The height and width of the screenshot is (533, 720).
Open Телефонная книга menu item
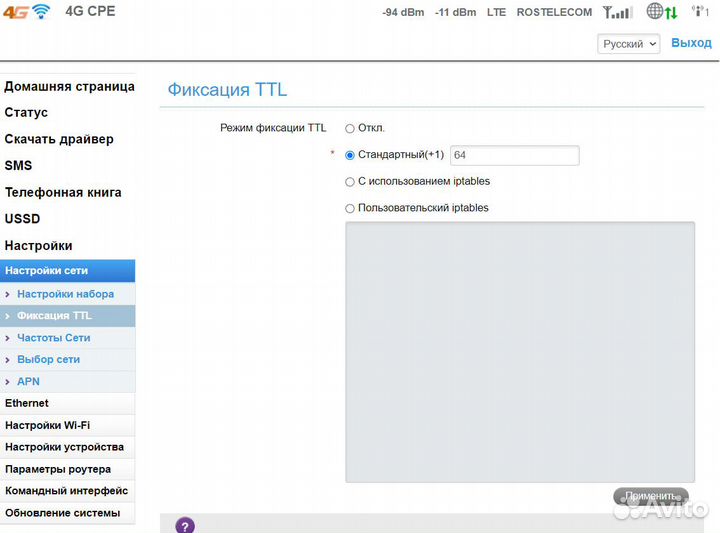click(63, 192)
